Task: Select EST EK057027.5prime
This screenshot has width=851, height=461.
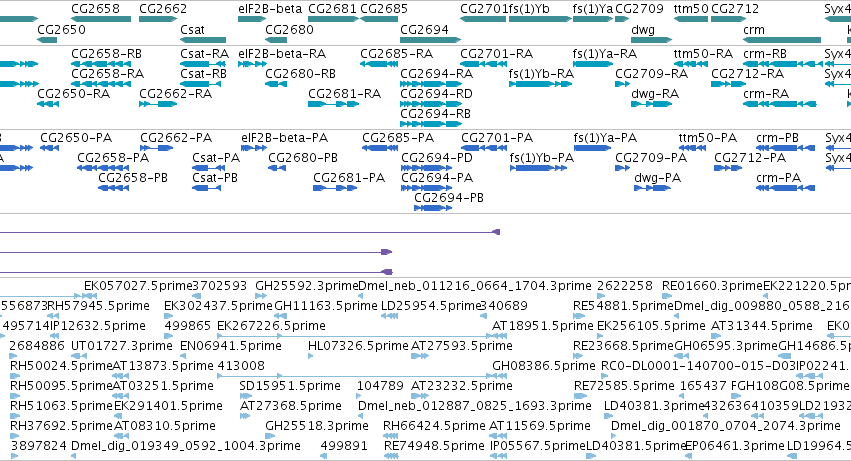Action: [138, 286]
